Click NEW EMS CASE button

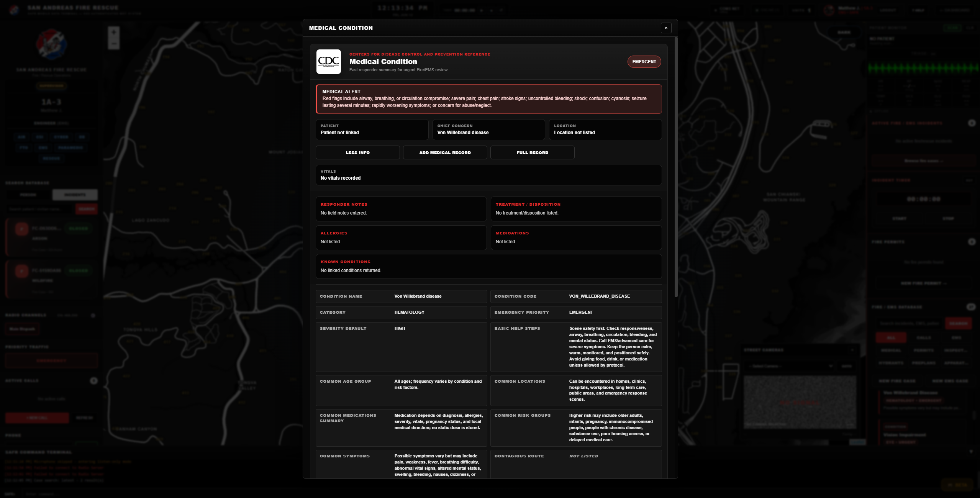[949, 381]
